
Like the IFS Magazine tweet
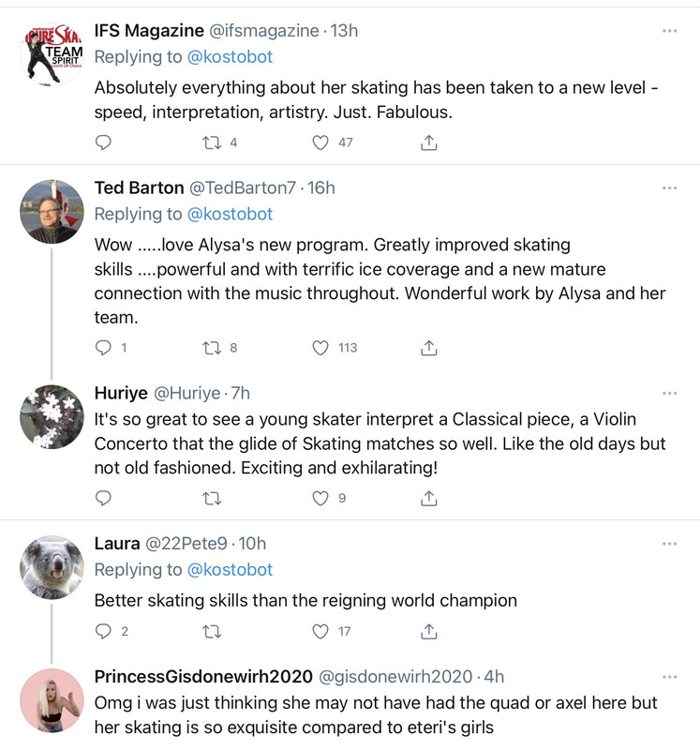320,142
